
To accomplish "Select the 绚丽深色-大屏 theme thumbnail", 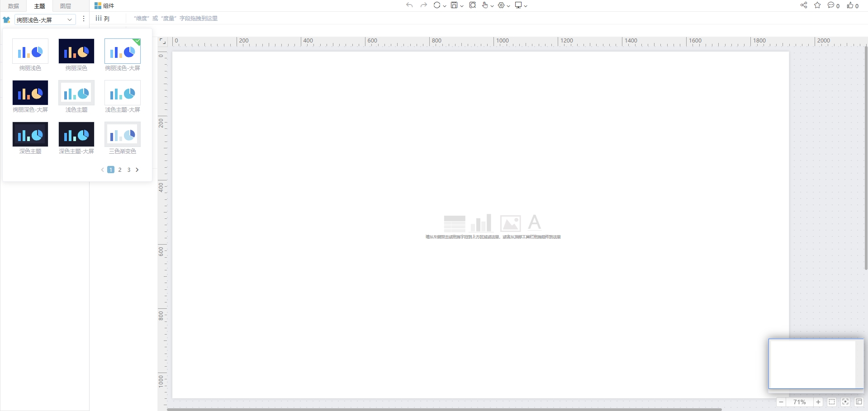I will tap(30, 93).
